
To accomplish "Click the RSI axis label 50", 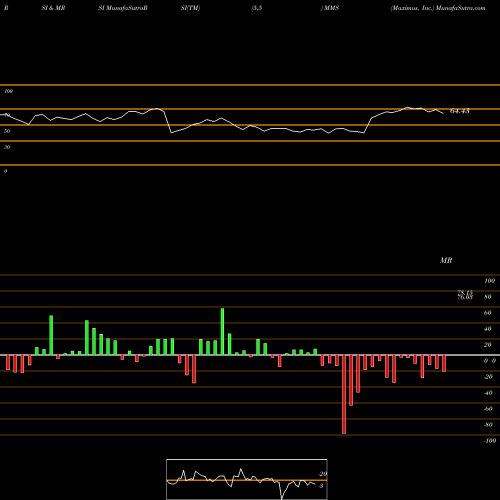I will [7, 131].
